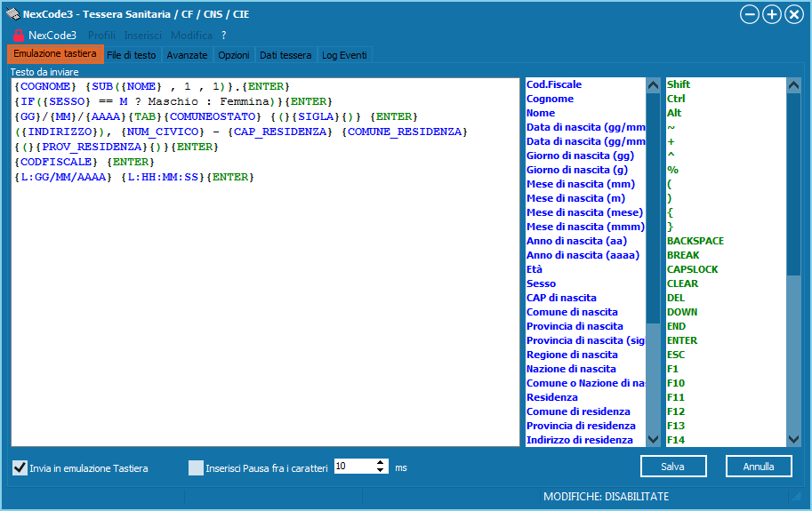Pick ENTER from the special keys list

682,340
